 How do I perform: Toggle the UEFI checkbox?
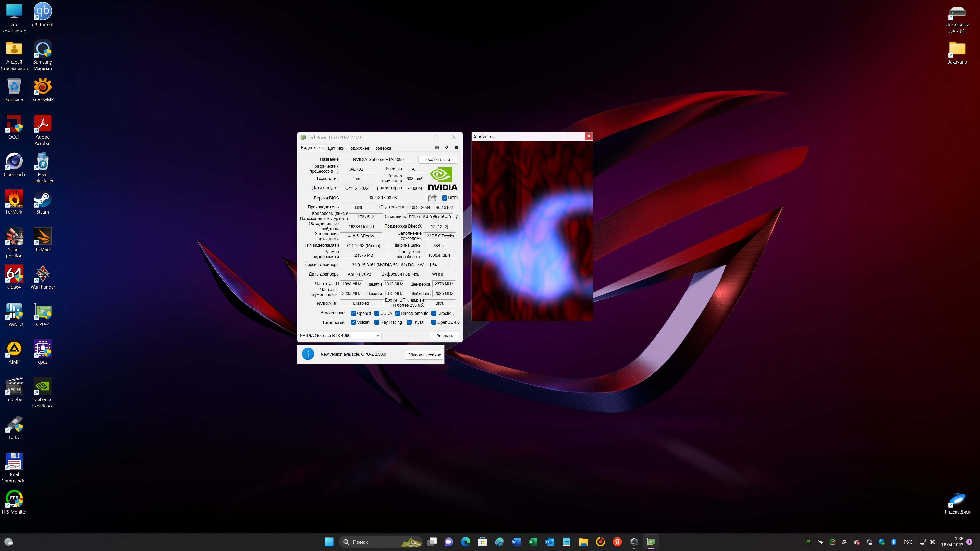[x=444, y=198]
